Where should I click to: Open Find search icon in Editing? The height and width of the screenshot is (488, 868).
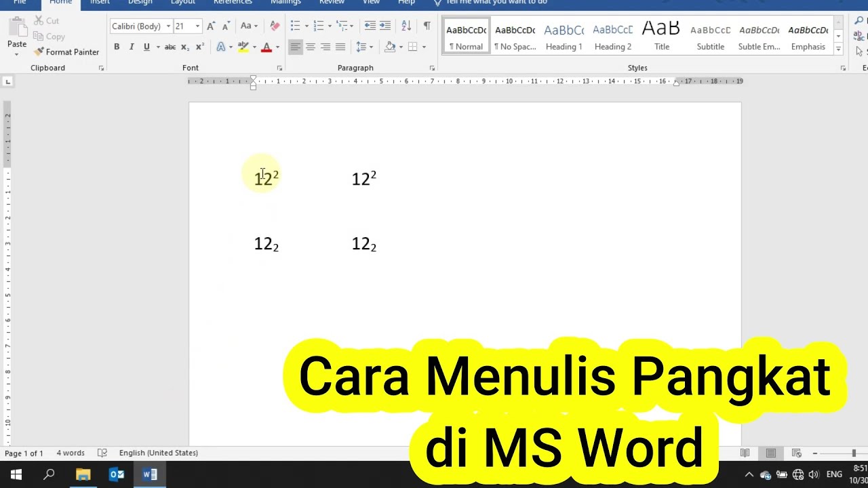pos(859,22)
